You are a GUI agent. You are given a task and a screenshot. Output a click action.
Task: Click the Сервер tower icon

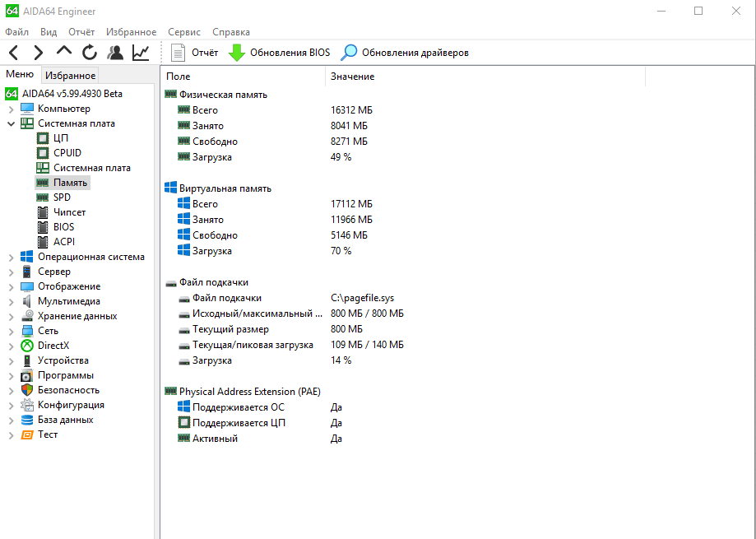click(27, 272)
